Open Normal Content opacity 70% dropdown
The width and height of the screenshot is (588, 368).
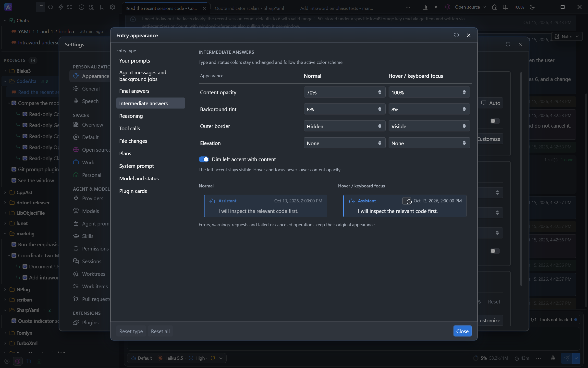click(x=344, y=92)
